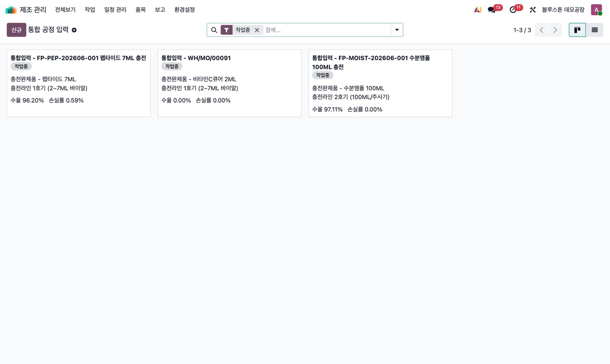The height and width of the screenshot is (364, 610).
Task: Click 충전완제품 - 펩타이드 7ML text
Action: pyautogui.click(x=43, y=79)
